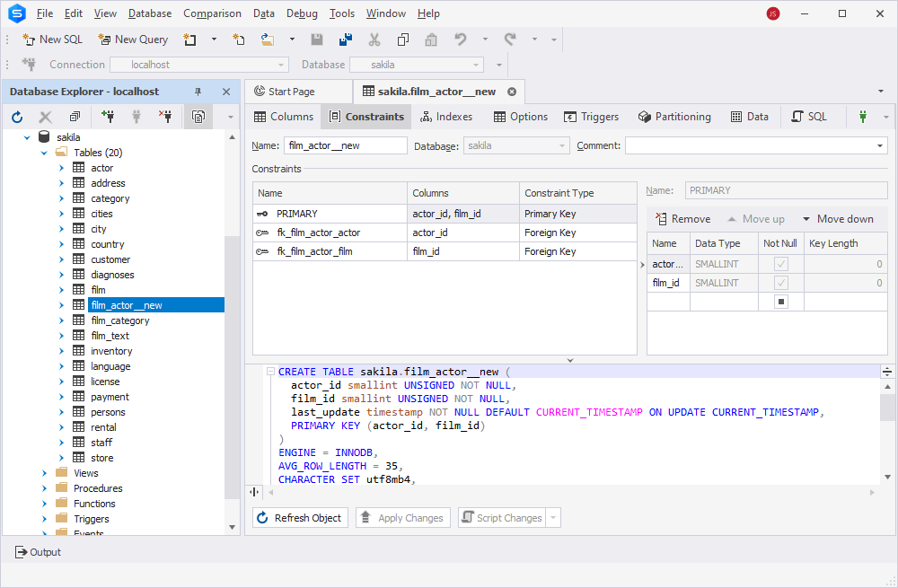Open the Connection localhost dropdown
The image size is (898, 588).
coord(199,65)
